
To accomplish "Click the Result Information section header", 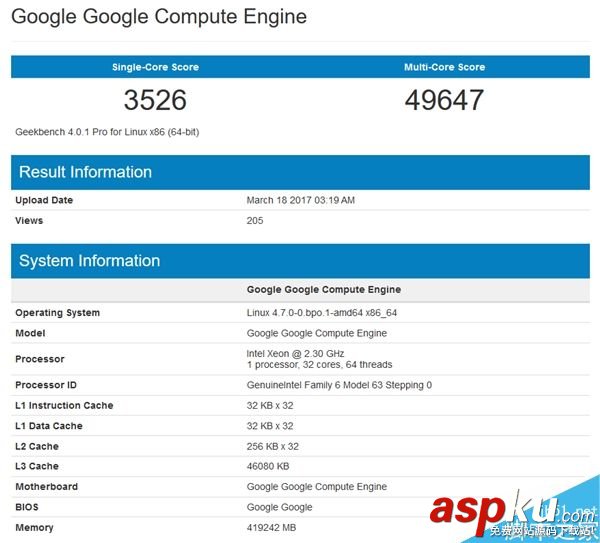I will [x=85, y=172].
